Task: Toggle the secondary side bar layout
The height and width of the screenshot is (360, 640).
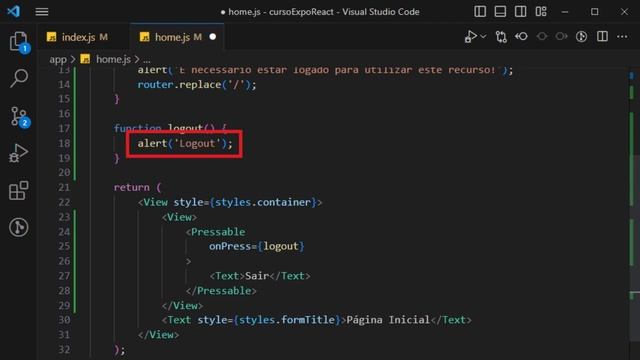Action: coord(520,11)
